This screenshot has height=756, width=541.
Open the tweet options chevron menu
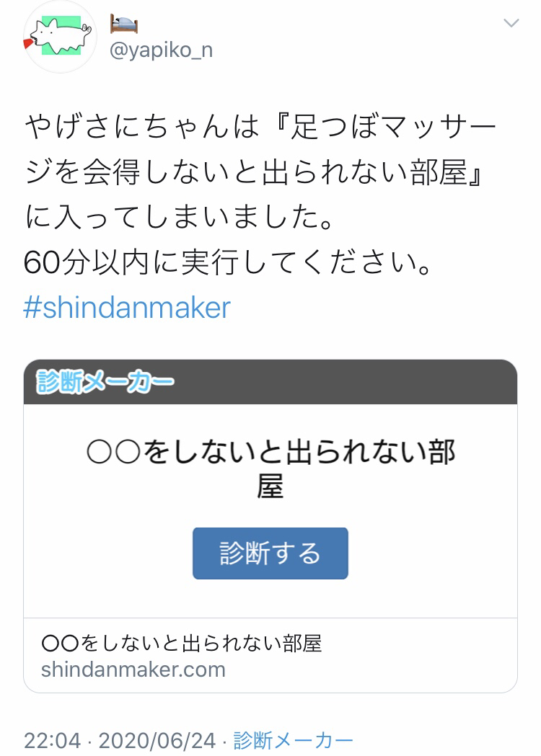(511, 22)
